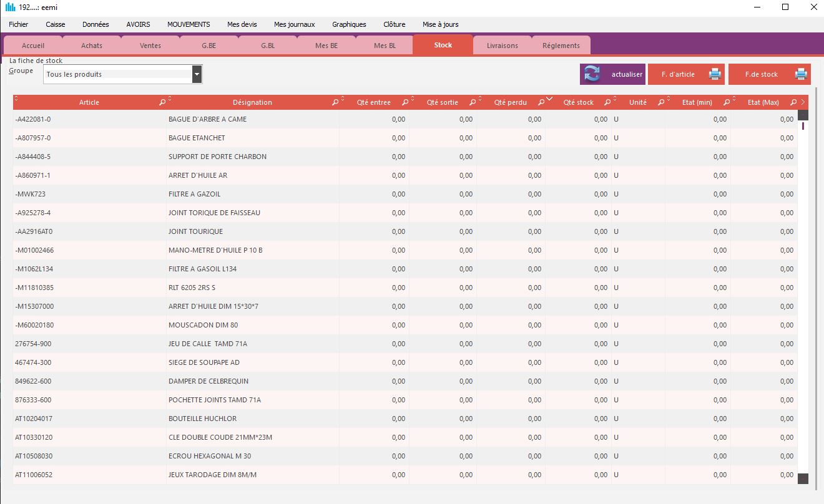Click the printer icon on F.de stock
This screenshot has height=504, width=824.
tap(800, 74)
